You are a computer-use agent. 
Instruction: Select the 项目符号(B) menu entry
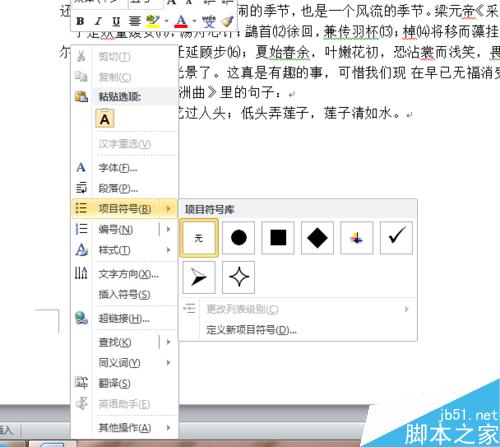[x=125, y=209]
